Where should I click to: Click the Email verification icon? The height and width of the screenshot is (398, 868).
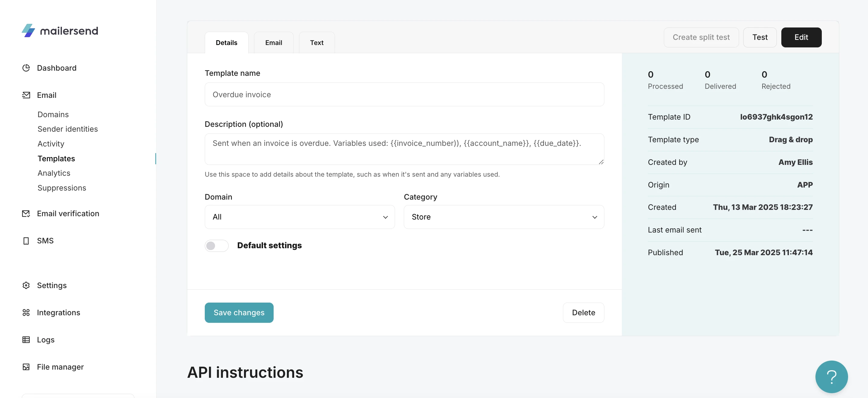click(26, 214)
